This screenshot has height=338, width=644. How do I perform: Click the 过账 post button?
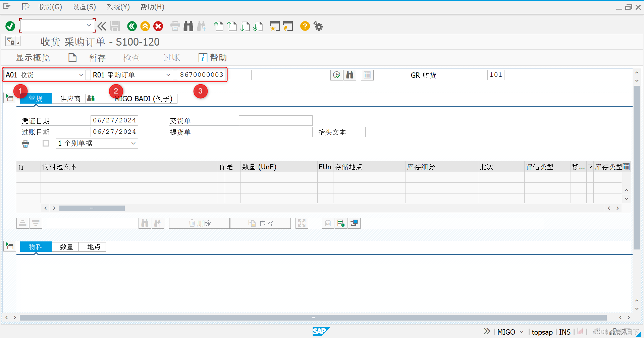tap(172, 58)
